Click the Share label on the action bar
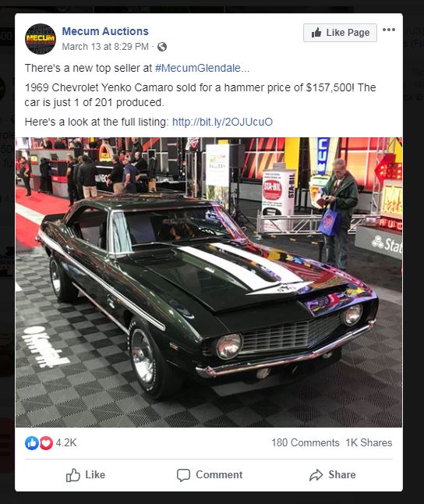424x504 pixels. tap(341, 475)
